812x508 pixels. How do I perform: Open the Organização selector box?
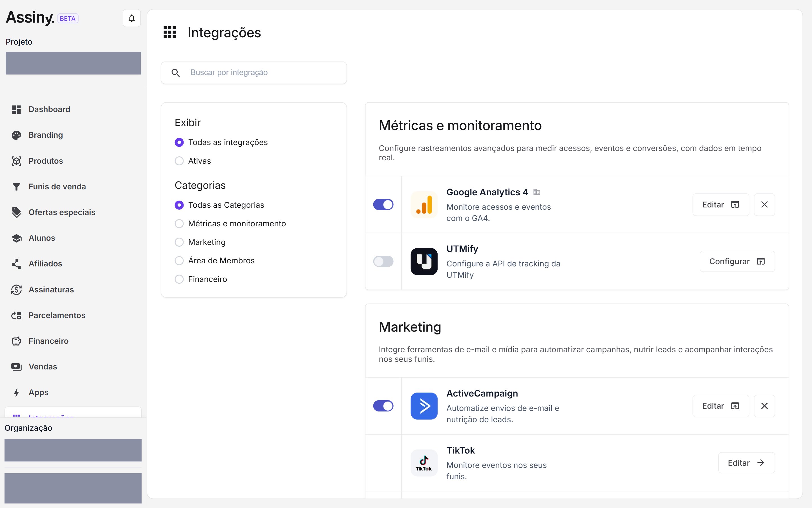73,450
